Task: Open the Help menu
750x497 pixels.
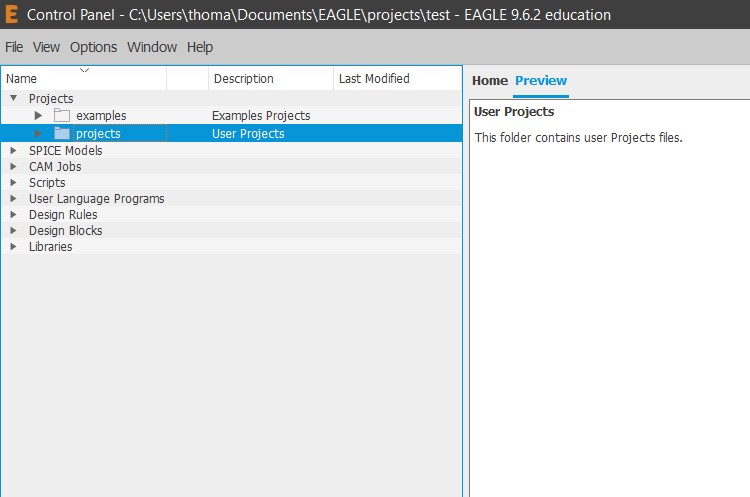Action: click(200, 47)
